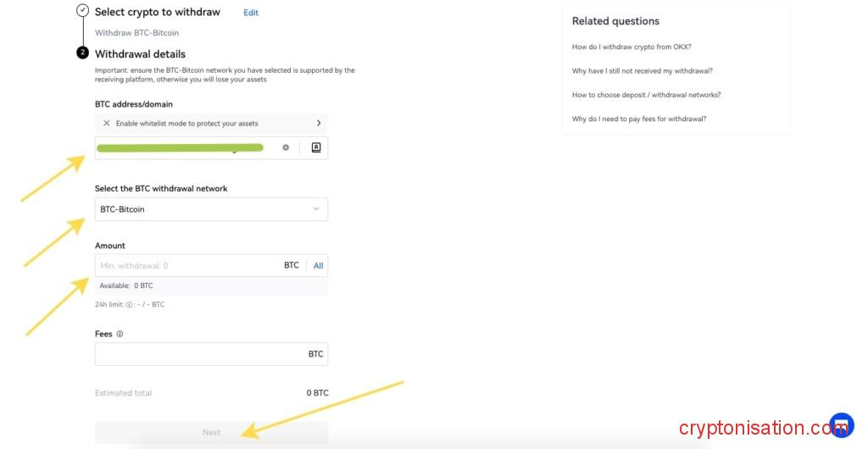Open the BTC-Bitcoin network dropdown

click(x=211, y=209)
